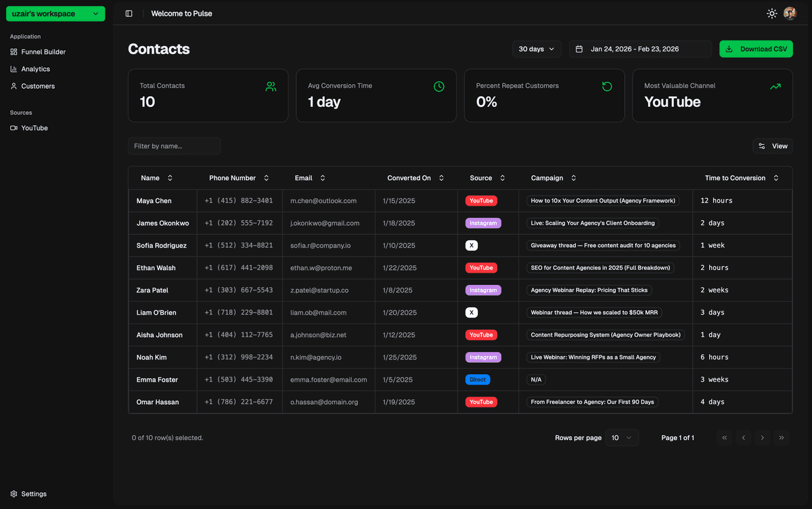The width and height of the screenshot is (812, 509).
Task: Click the repeat icon on Percent Repeat Customers
Action: pyautogui.click(x=607, y=87)
